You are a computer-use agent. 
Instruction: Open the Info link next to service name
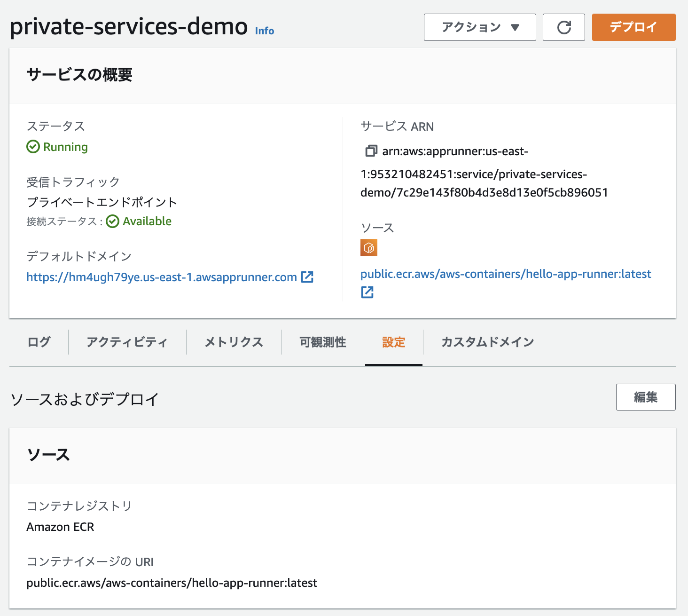[265, 31]
